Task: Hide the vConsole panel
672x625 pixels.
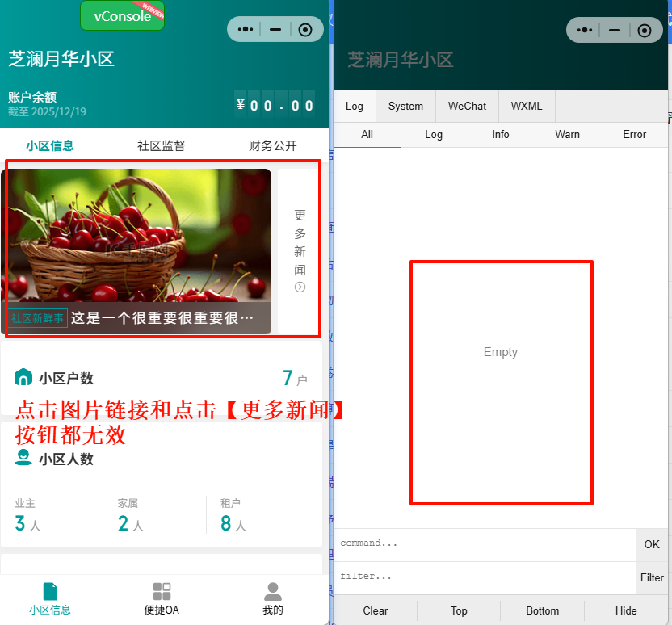Action: tap(626, 610)
